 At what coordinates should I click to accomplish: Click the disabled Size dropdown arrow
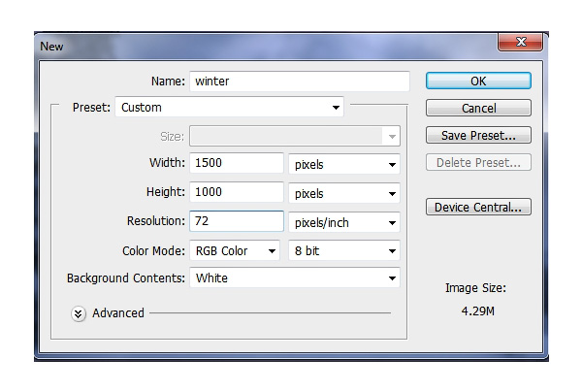tap(392, 136)
